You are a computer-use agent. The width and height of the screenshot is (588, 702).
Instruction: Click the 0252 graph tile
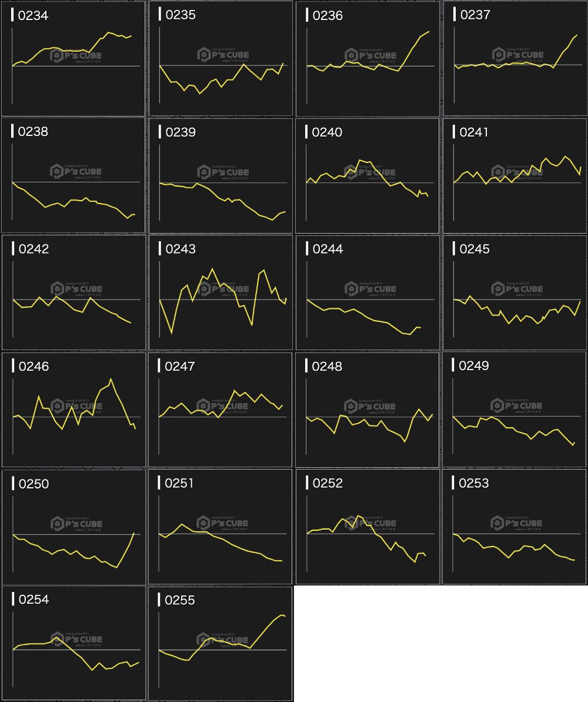[x=367, y=527]
